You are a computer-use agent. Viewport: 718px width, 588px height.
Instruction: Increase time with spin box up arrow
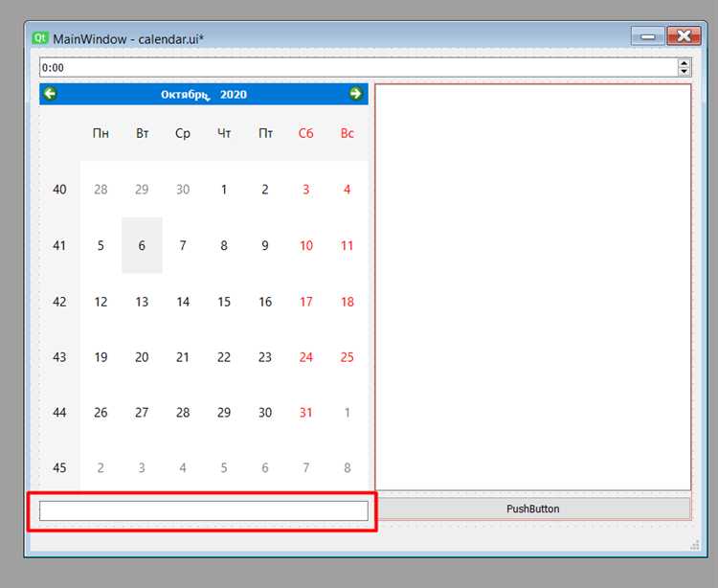684,63
